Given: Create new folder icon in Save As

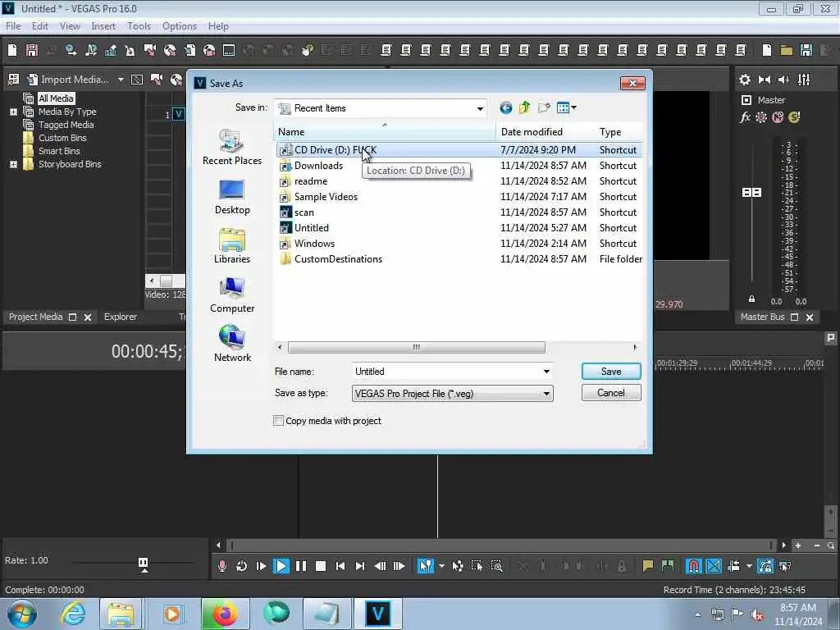Looking at the screenshot, I should point(544,108).
